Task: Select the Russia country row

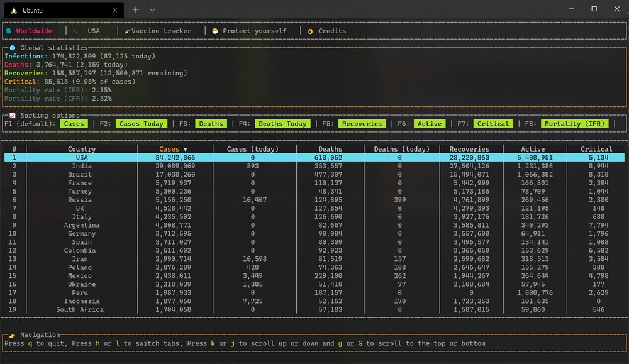Action: click(x=314, y=200)
